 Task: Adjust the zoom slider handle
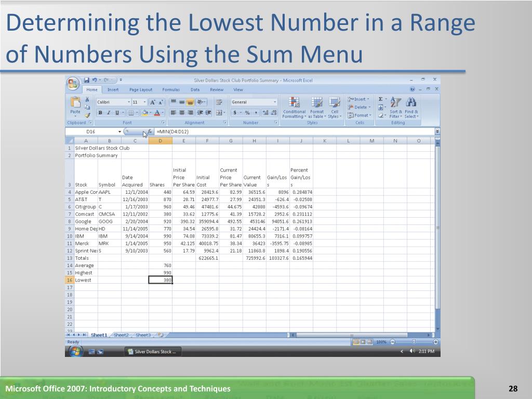414,342
